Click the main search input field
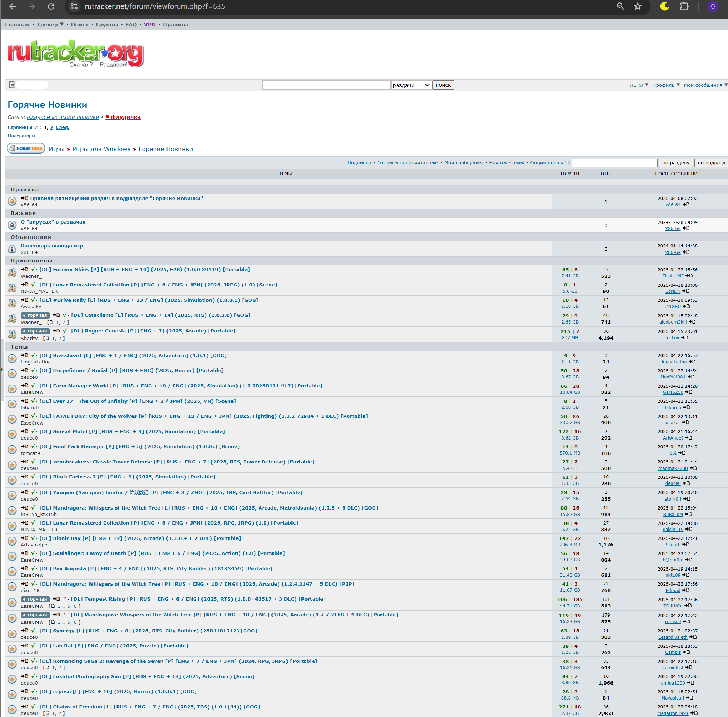Image resolution: width=728 pixels, height=717 pixels. pos(326,85)
